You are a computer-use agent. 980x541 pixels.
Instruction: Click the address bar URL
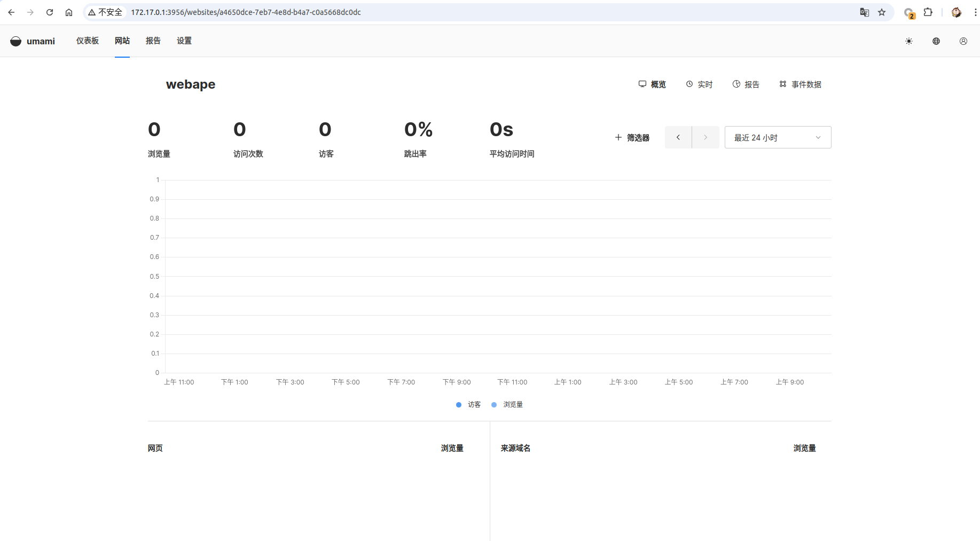click(246, 12)
